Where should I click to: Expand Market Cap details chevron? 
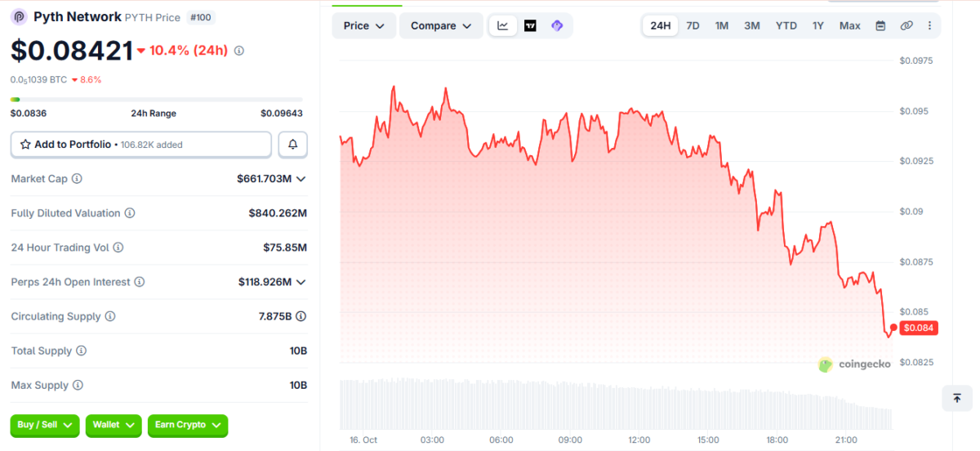(x=301, y=179)
